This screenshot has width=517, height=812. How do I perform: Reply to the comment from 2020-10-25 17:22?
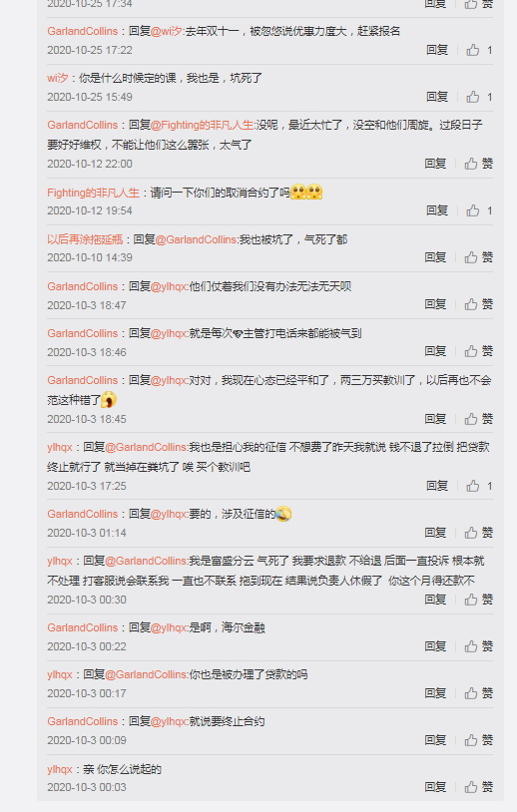point(437,50)
